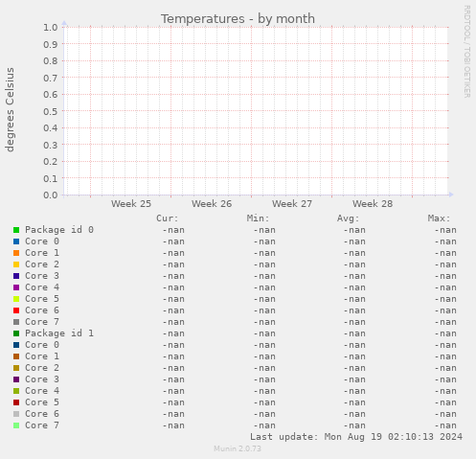Click the 'Week 26' x-axis label

212,204
